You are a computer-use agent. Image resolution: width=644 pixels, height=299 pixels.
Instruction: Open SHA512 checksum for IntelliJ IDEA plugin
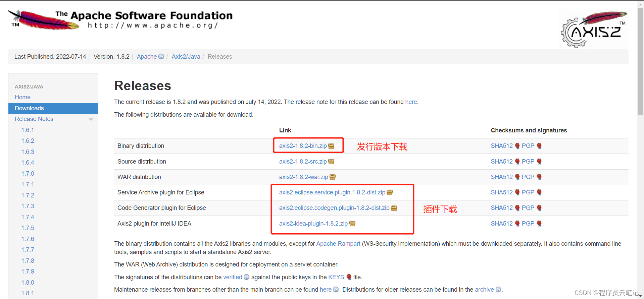tap(502, 224)
